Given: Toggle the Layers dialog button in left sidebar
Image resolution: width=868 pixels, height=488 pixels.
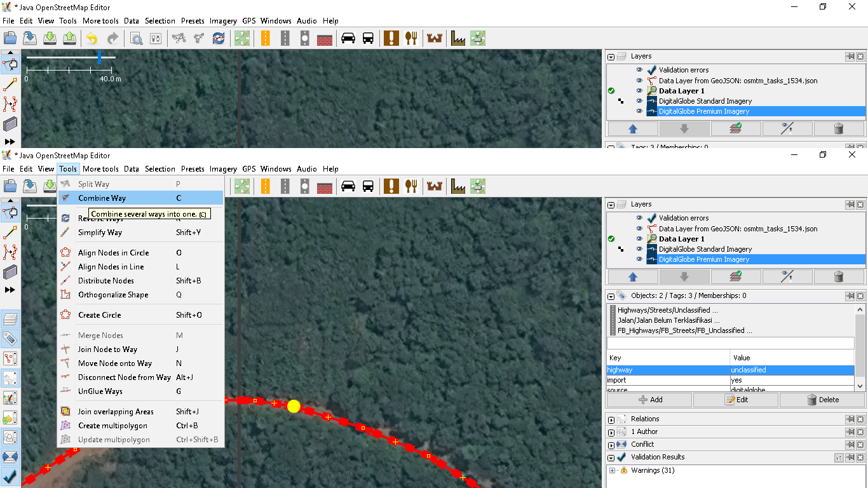Looking at the screenshot, I should click(x=11, y=319).
